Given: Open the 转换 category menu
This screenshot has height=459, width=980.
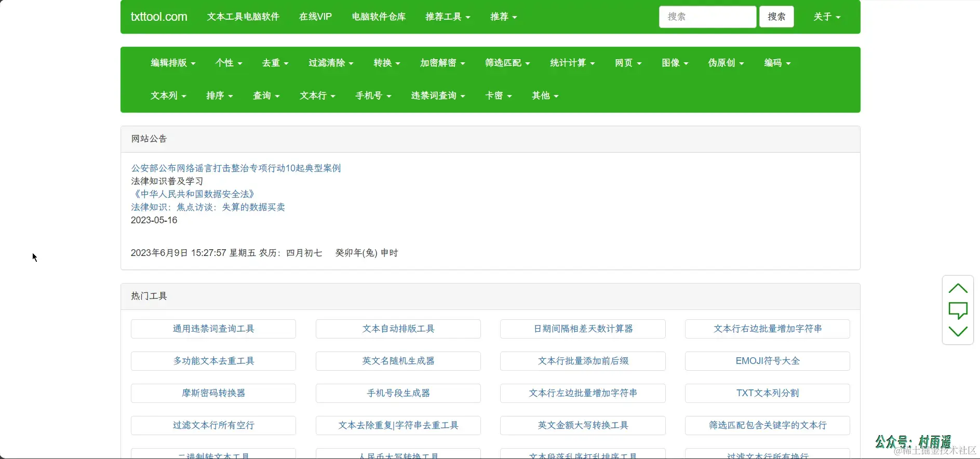Looking at the screenshot, I should pos(387,63).
